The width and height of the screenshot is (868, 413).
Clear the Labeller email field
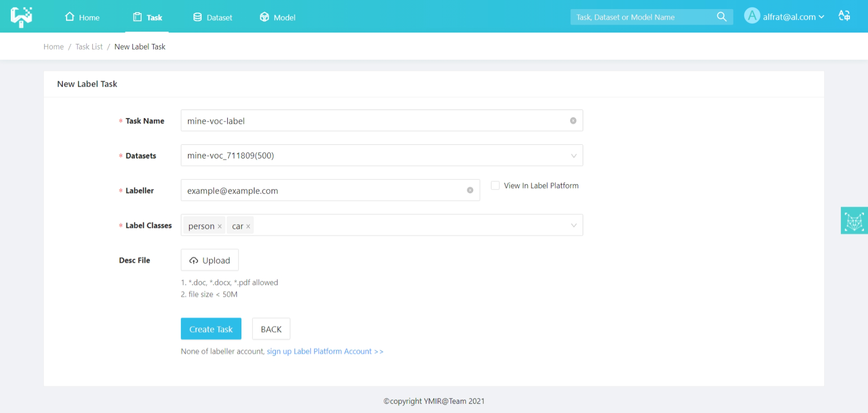pos(470,190)
